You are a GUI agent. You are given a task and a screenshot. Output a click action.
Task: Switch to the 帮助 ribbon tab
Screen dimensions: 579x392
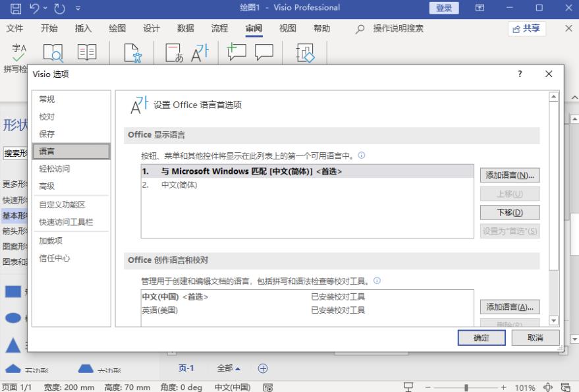[x=321, y=28]
